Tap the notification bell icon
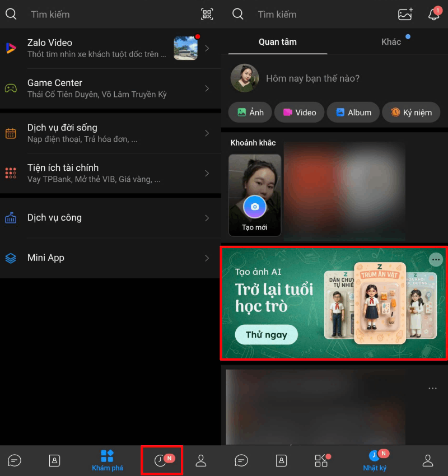 point(434,15)
